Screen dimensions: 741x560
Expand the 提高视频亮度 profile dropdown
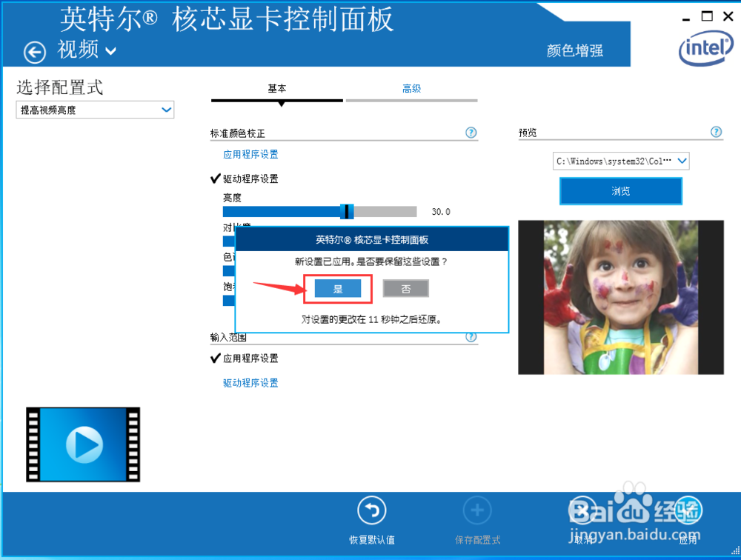pyautogui.click(x=95, y=110)
